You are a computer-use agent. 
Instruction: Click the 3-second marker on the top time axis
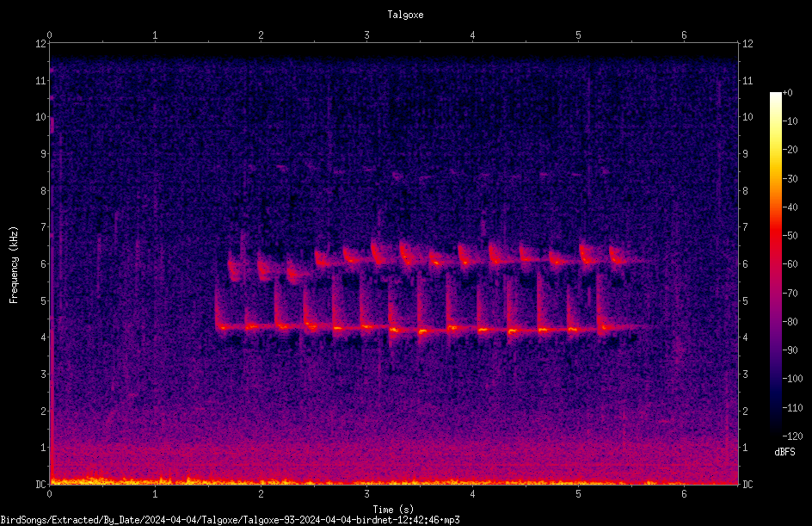[366, 35]
